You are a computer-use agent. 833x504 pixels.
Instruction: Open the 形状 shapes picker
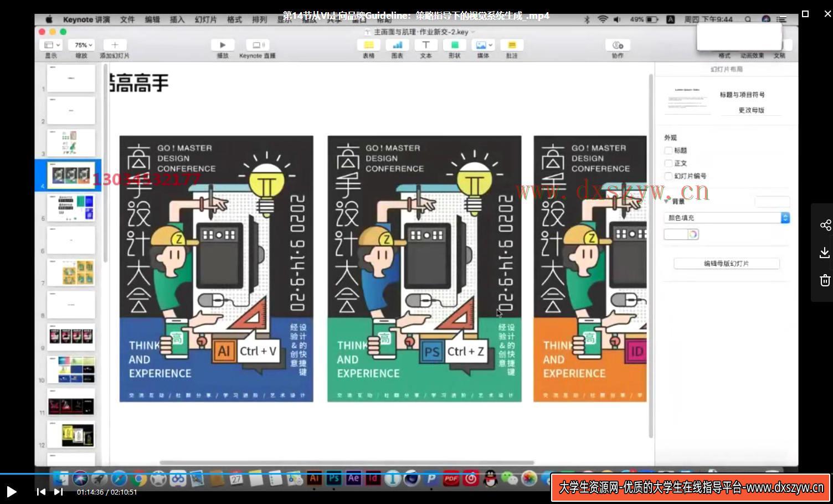pyautogui.click(x=455, y=45)
